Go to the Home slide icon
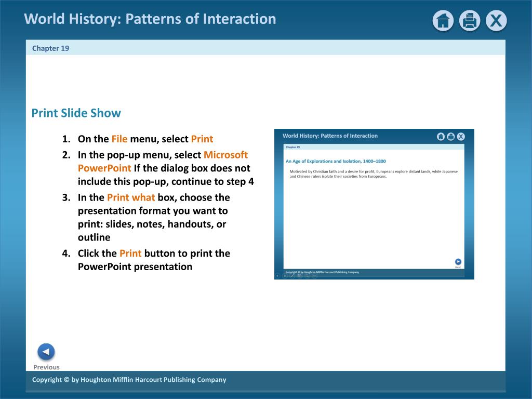 [x=443, y=21]
